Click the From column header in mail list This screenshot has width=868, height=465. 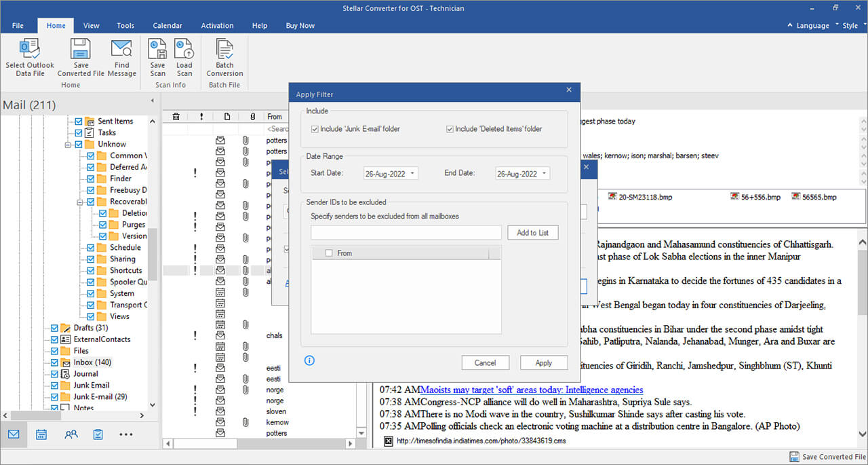[x=275, y=117]
